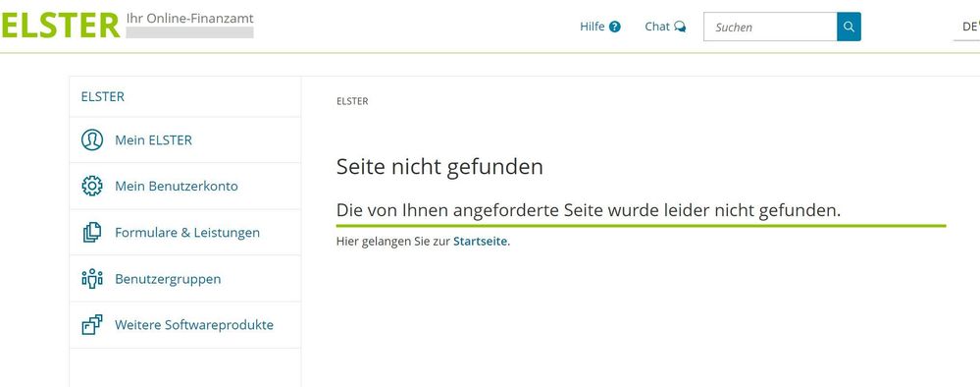Click the ELSTER logo in the header
Screen dimensions: 980x387
point(61,26)
